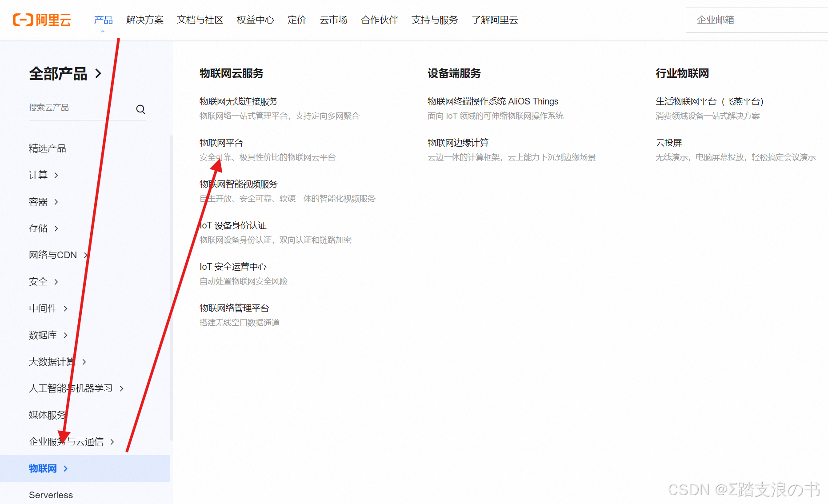The width and height of the screenshot is (828, 504).
Task: Open 物联网无线连接服务 product link
Action: pyautogui.click(x=239, y=101)
